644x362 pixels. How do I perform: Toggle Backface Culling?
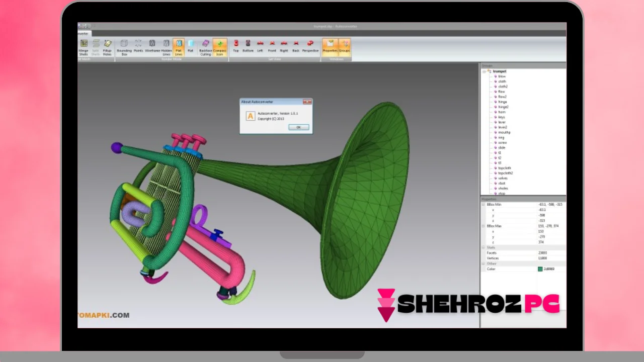click(x=206, y=47)
